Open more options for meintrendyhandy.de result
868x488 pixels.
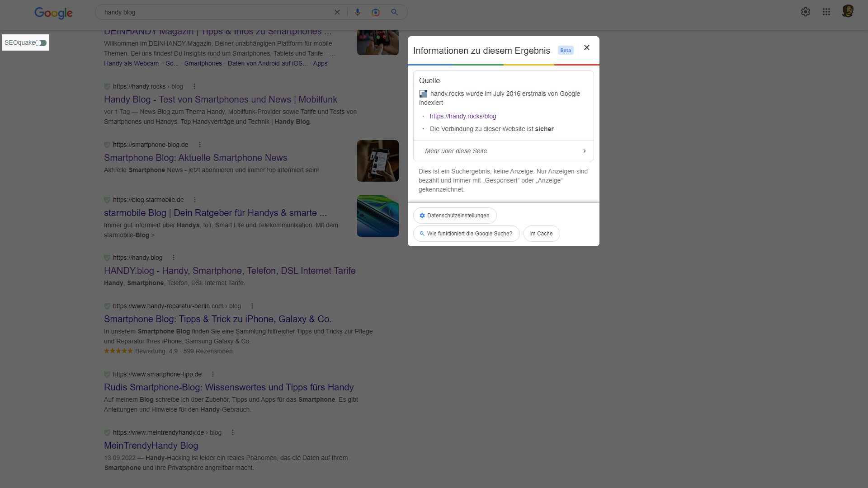(x=233, y=432)
